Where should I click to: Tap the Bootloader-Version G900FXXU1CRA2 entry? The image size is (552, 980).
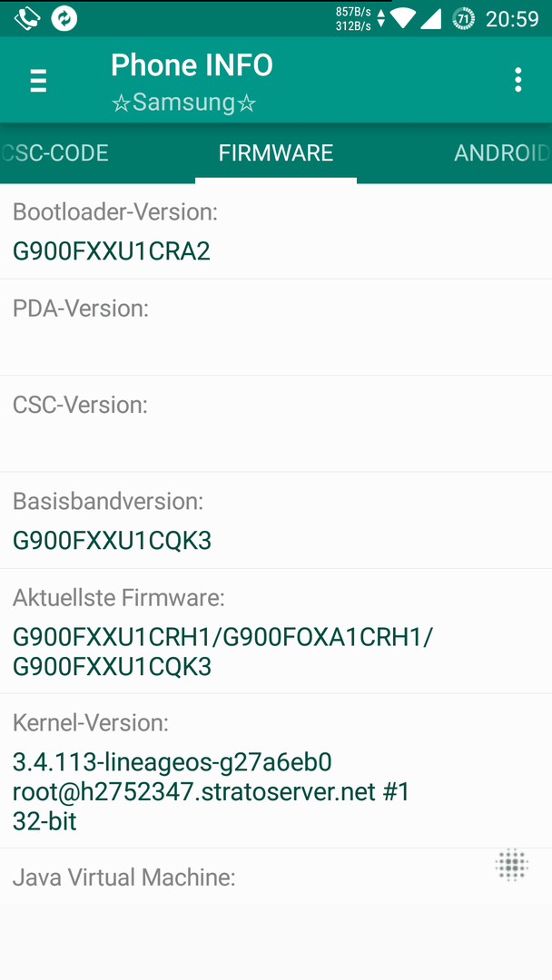[x=276, y=231]
